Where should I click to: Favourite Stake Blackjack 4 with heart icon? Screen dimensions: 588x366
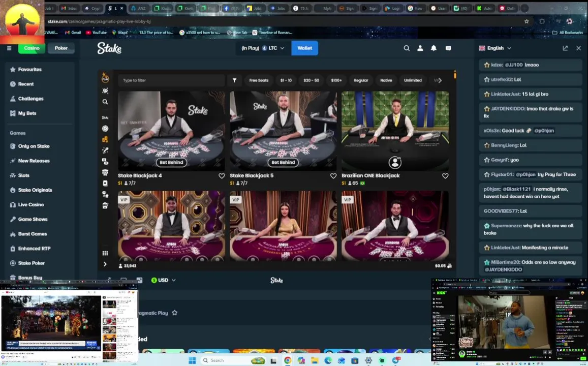point(222,176)
